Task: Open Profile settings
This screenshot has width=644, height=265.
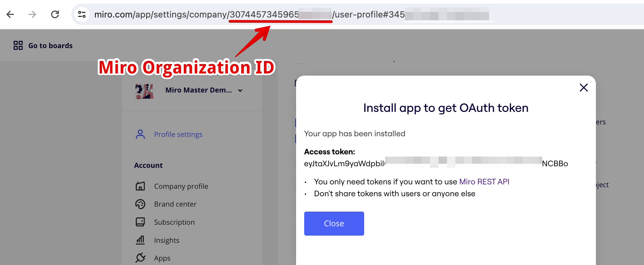Action: (x=178, y=134)
